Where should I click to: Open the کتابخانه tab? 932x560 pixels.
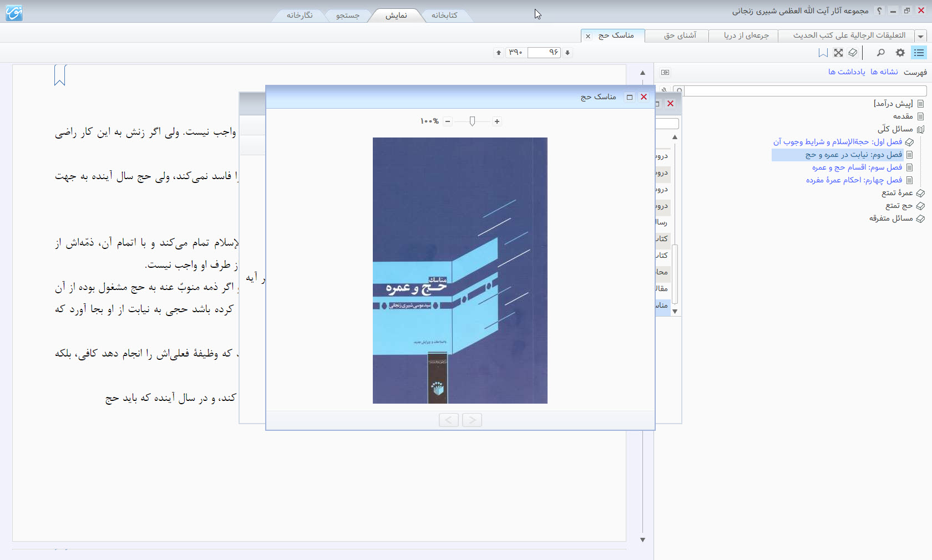click(444, 16)
